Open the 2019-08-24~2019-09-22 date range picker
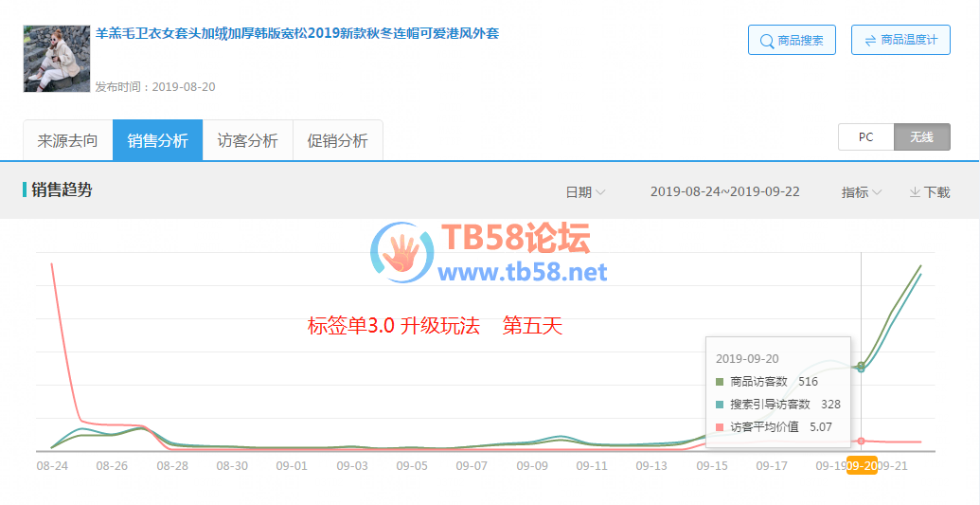 click(x=724, y=192)
